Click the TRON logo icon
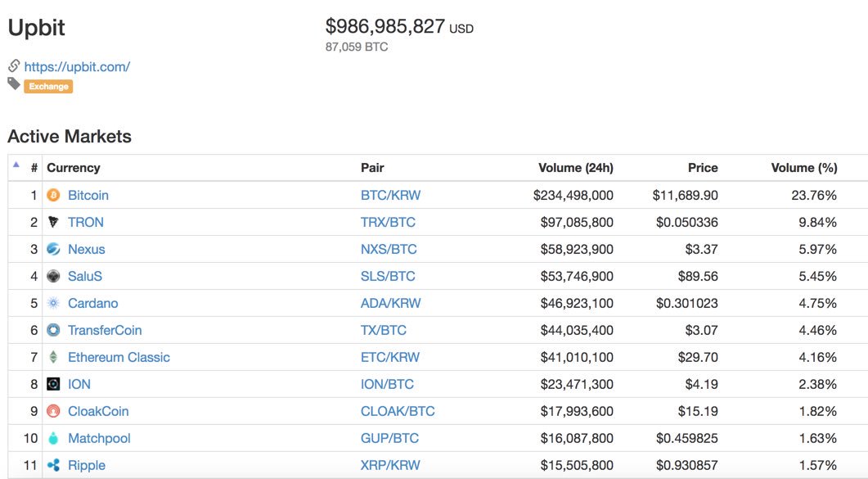Viewport: 868px width, 479px height. [x=53, y=222]
